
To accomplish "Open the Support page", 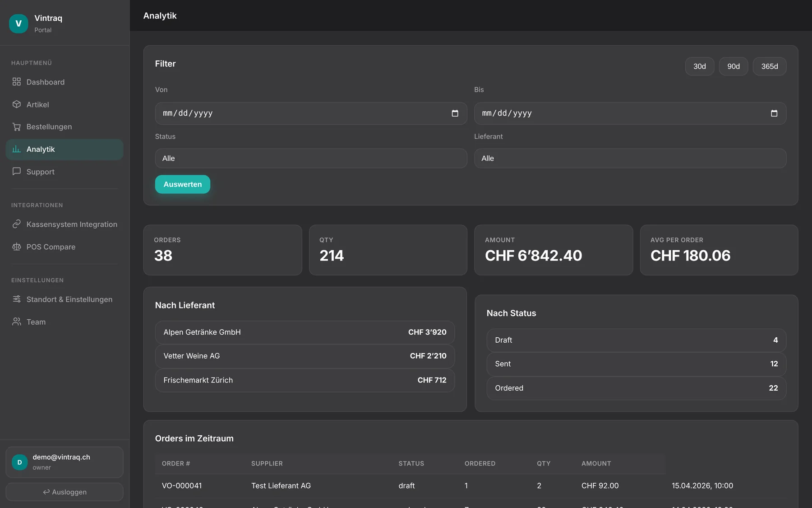I will coord(65,172).
